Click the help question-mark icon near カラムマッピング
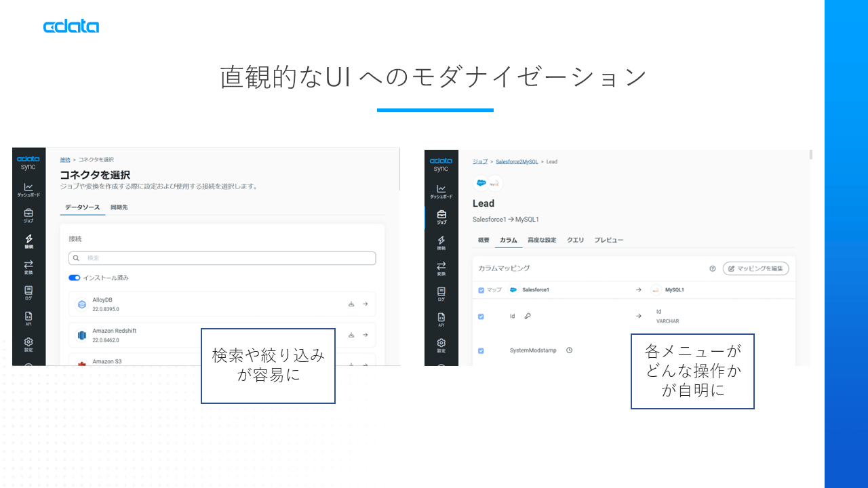Image resolution: width=868 pixels, height=488 pixels. click(712, 268)
